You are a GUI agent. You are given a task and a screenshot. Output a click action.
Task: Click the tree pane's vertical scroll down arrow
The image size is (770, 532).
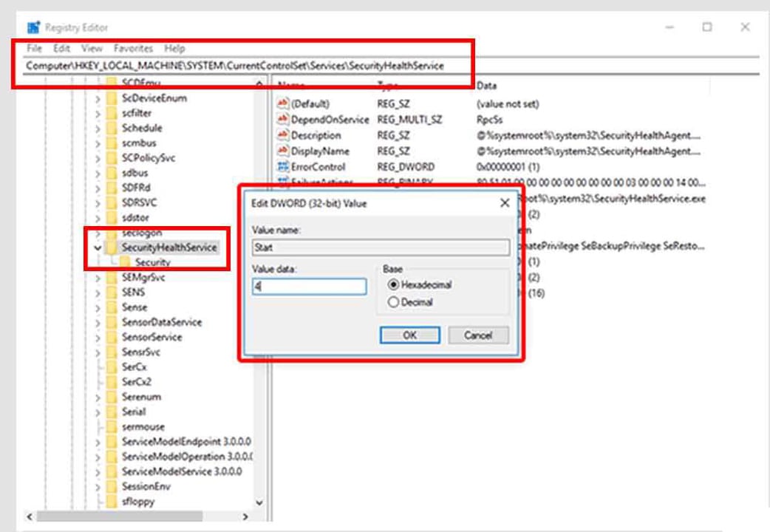pos(259,502)
